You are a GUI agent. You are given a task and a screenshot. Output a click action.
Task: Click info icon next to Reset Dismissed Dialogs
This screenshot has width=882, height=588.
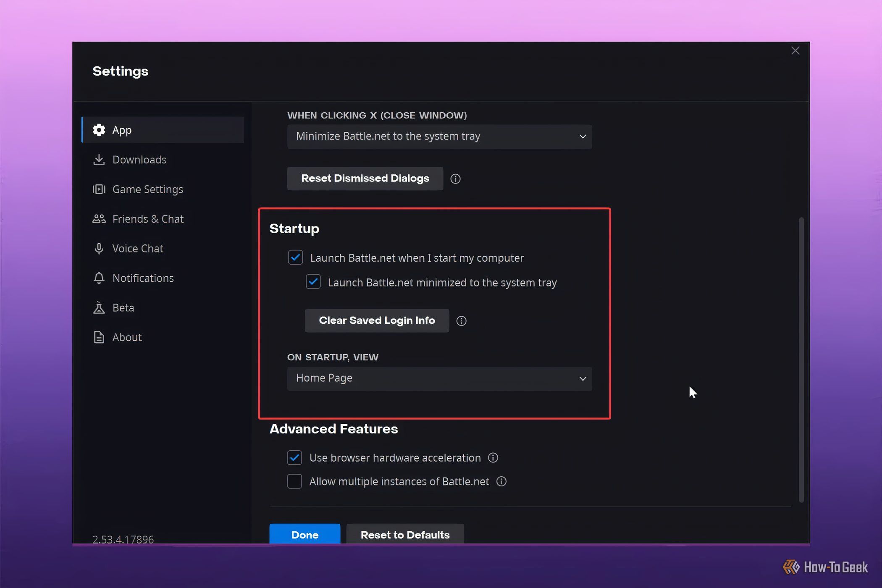coord(455,179)
